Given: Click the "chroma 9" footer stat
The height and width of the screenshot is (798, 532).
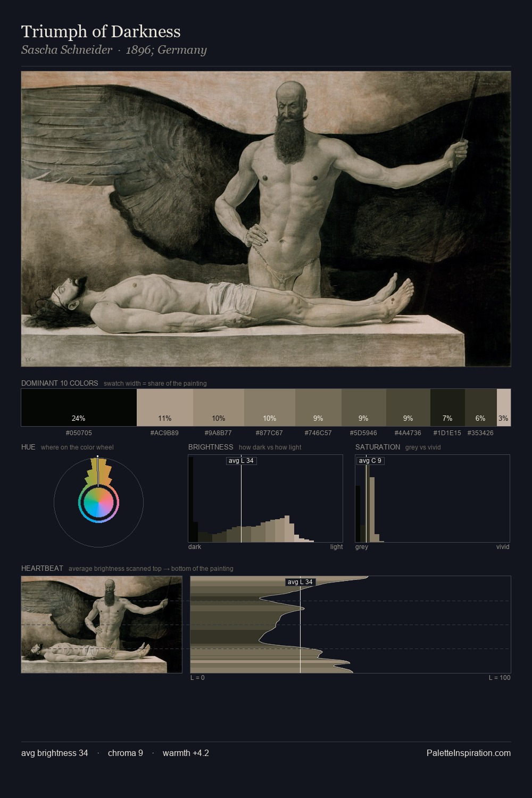Looking at the screenshot, I should coord(126,753).
